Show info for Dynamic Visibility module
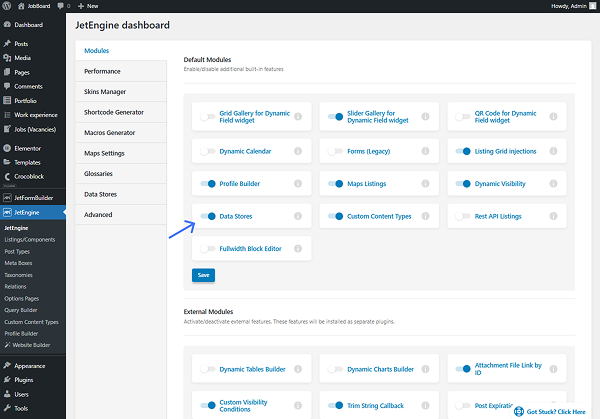600x419 pixels. coord(553,184)
